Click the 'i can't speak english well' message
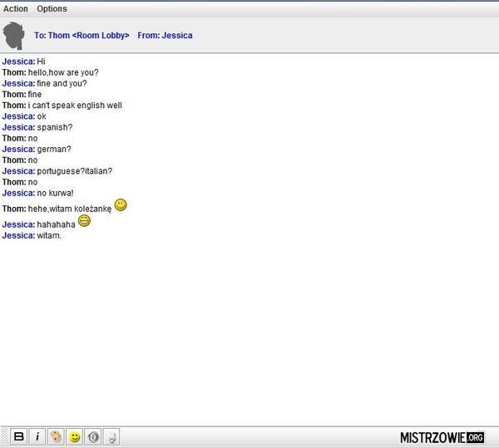 click(x=75, y=106)
